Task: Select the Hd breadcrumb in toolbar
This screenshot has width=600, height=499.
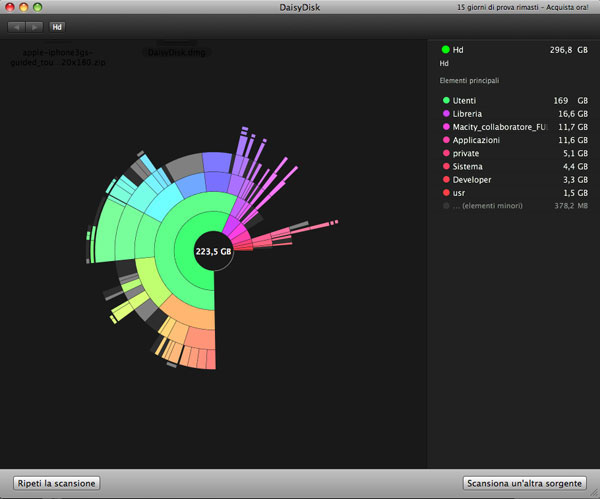Action: (x=57, y=27)
